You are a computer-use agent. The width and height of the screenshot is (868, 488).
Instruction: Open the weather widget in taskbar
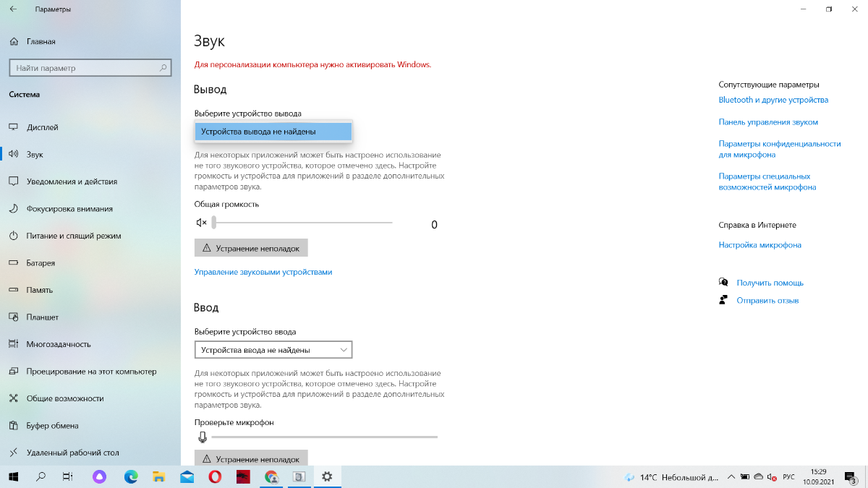670,477
